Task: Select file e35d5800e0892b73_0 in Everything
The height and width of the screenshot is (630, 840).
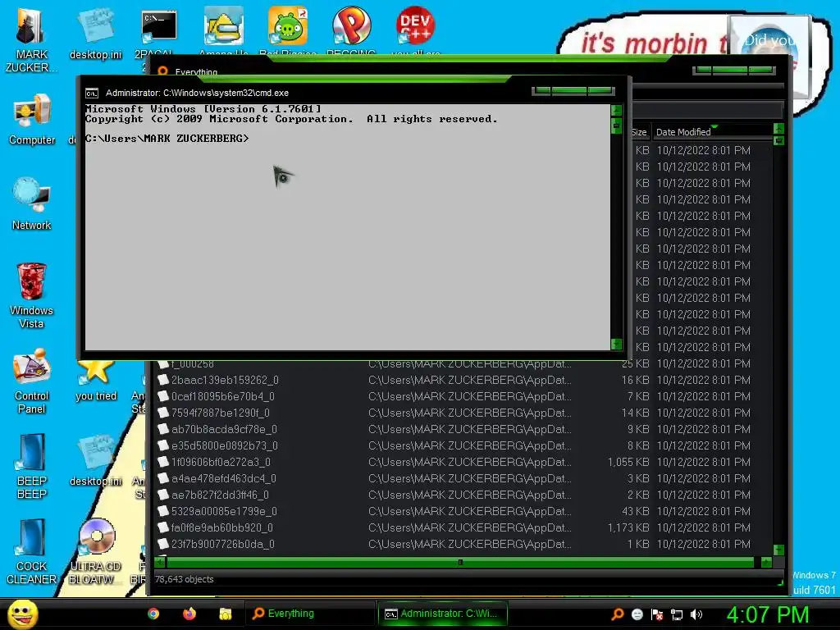Action: (225, 445)
